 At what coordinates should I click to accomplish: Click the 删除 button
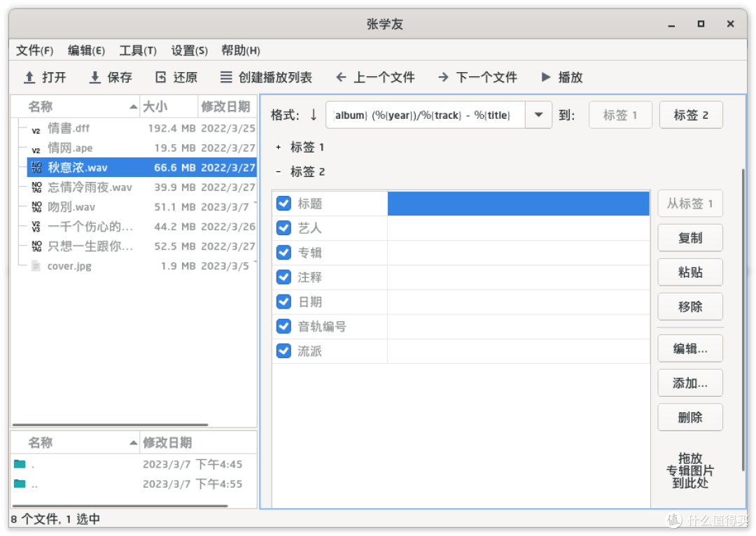pyautogui.click(x=690, y=417)
